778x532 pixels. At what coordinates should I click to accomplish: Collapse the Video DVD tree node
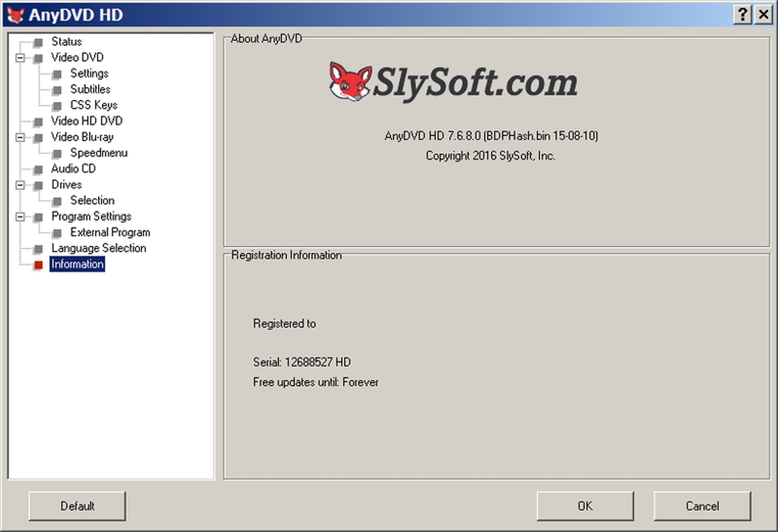point(20,58)
